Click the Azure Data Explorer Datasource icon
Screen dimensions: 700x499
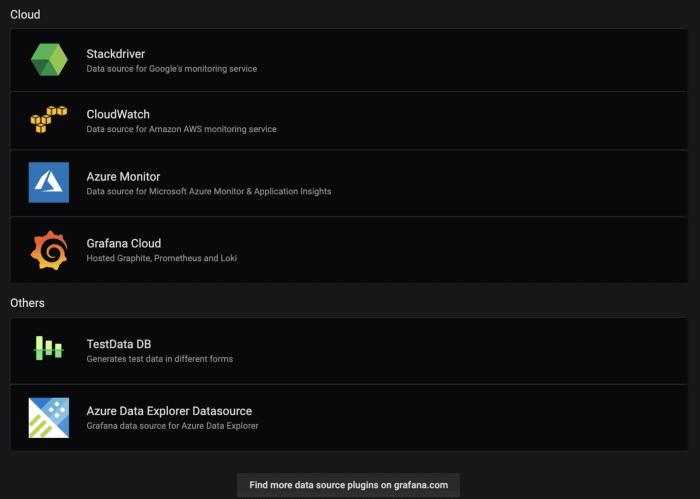pyautogui.click(x=49, y=418)
